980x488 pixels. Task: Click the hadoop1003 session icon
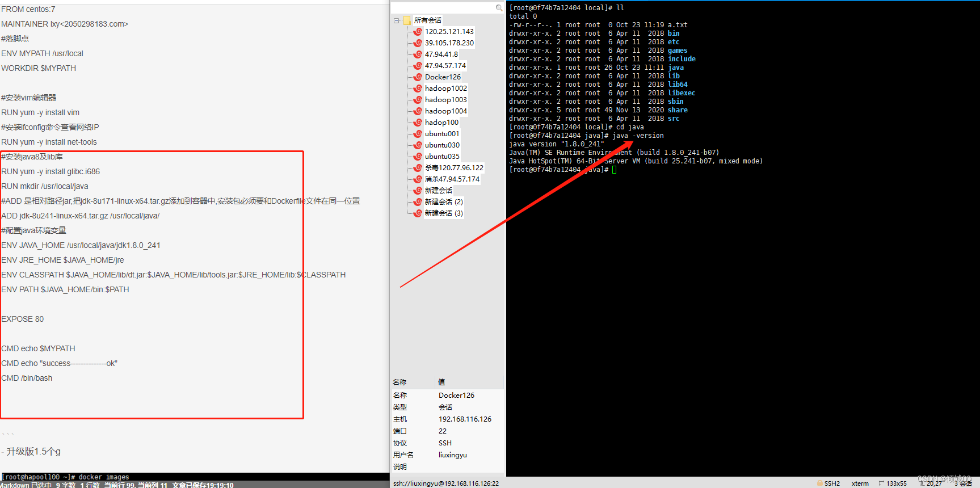point(418,100)
